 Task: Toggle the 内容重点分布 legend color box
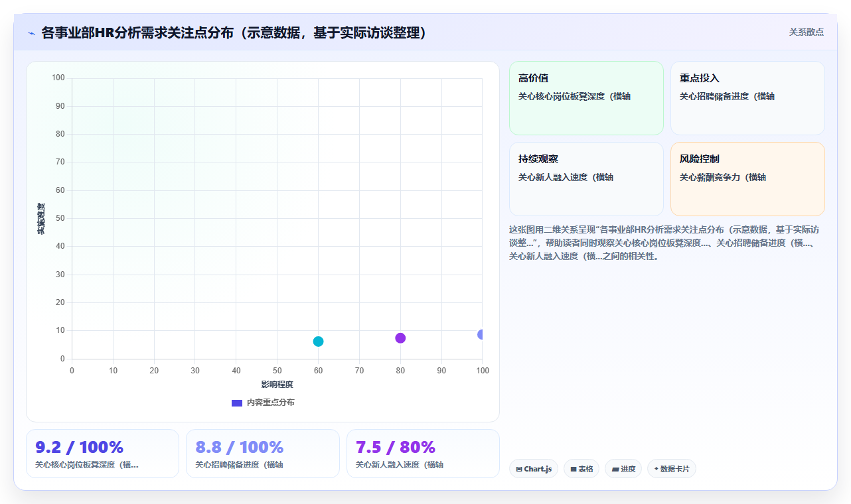tap(237, 403)
